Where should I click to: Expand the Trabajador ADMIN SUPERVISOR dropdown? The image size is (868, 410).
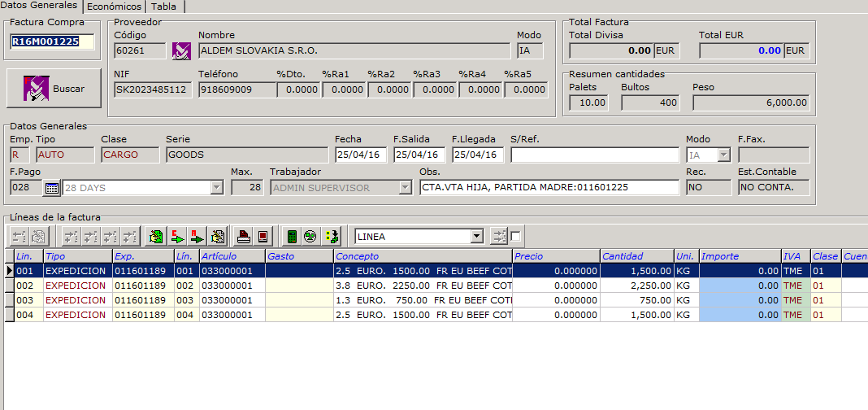click(x=406, y=188)
